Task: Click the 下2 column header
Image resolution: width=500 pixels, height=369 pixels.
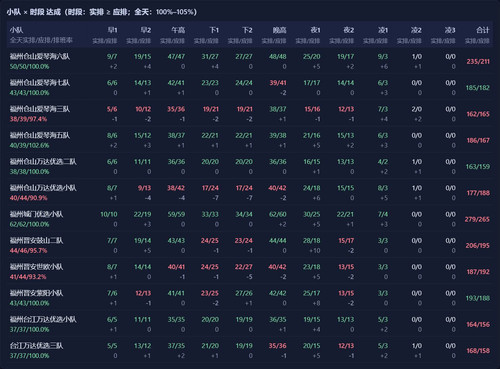Action: tap(247, 30)
